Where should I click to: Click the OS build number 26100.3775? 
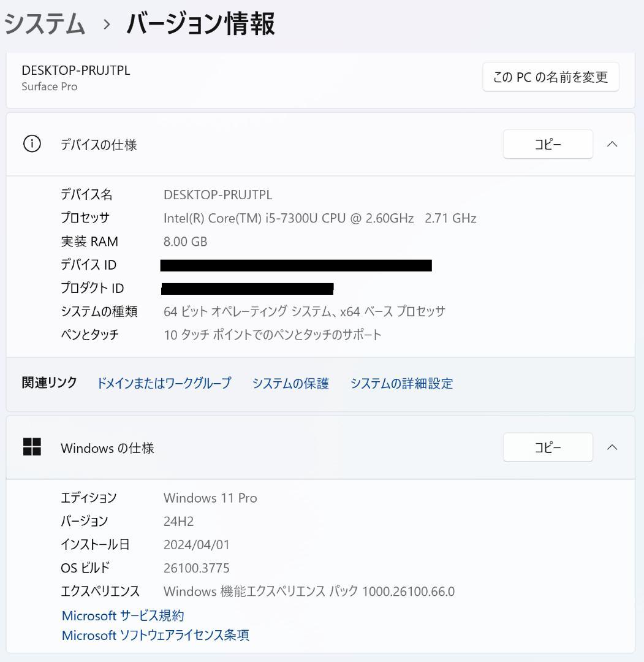[197, 568]
